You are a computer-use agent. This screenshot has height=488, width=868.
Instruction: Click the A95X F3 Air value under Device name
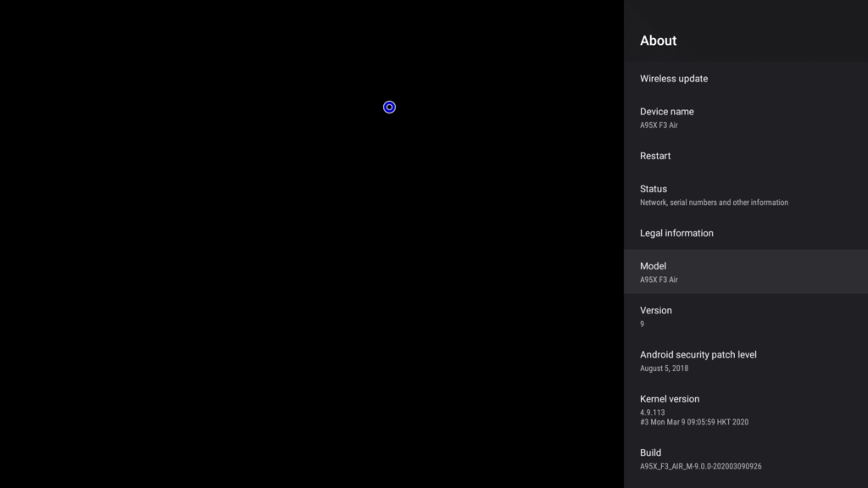pos(659,125)
